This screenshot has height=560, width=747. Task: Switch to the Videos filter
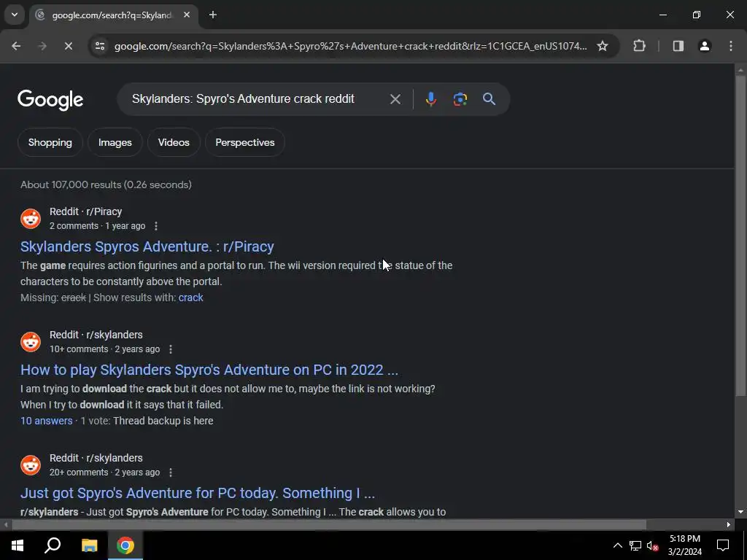[174, 142]
